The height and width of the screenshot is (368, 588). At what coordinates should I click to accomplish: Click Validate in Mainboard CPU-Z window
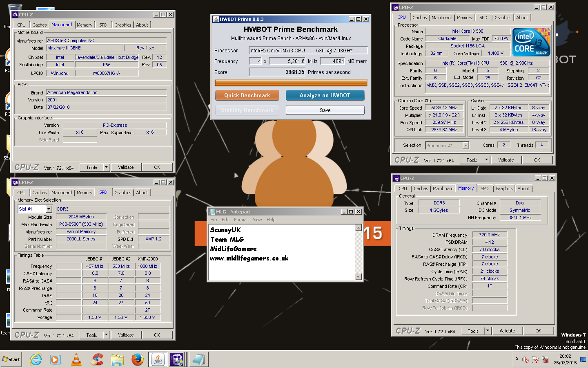coord(126,167)
